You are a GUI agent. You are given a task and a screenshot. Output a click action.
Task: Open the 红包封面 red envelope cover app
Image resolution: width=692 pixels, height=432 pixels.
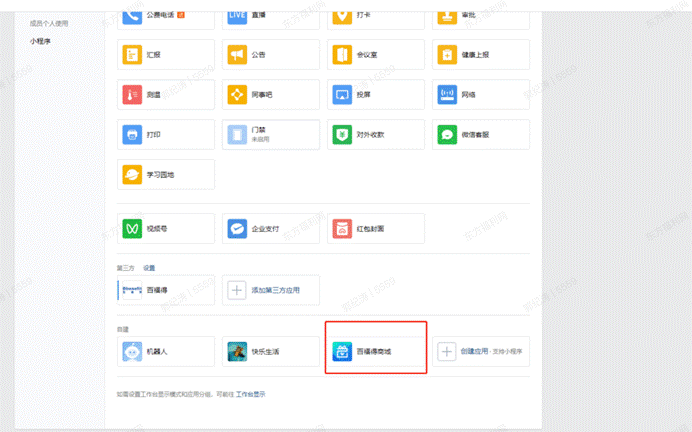tap(375, 228)
